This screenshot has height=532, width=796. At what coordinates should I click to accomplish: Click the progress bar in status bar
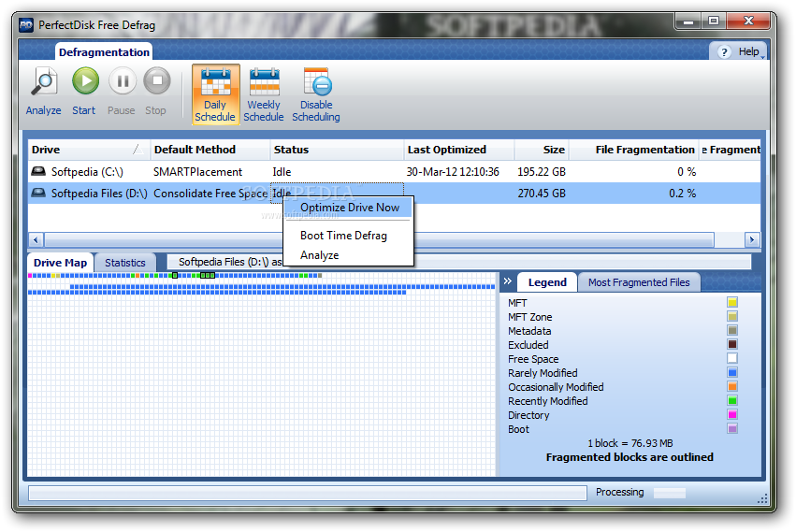[x=308, y=493]
